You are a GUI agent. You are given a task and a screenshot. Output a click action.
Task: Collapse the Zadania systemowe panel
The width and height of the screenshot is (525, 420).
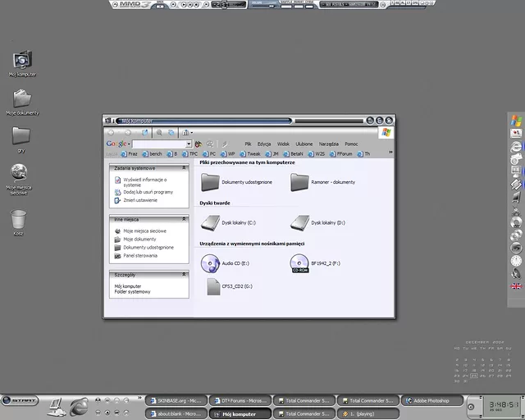183,167
